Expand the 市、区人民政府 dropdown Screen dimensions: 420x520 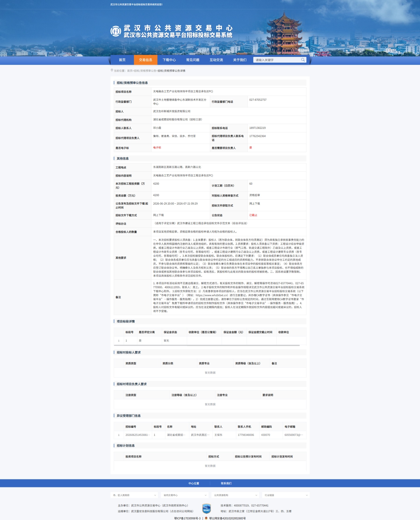pyautogui.click(x=134, y=495)
